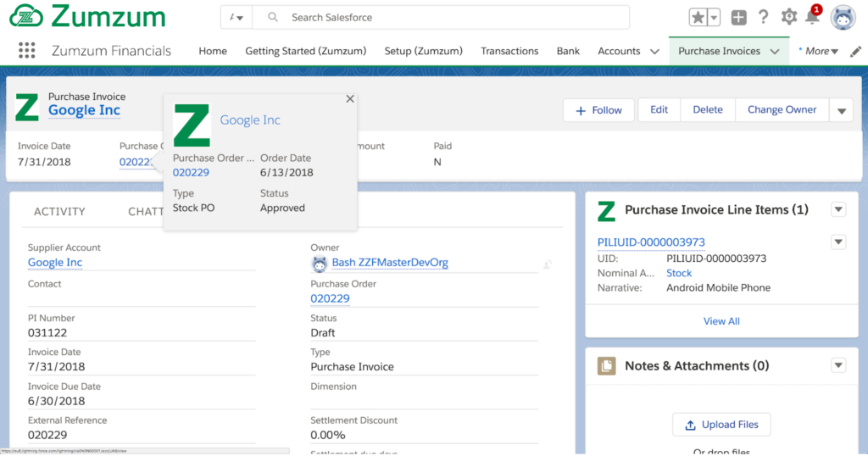The height and width of the screenshot is (456, 868).
Task: Click the Purchase Invoice Line Items Z icon
Action: point(607,211)
